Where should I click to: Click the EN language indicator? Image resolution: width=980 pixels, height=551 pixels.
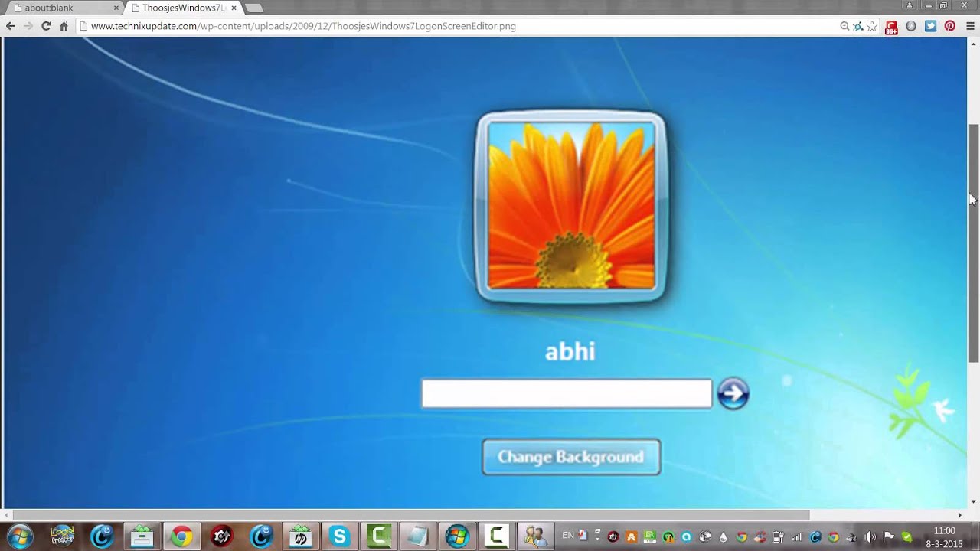568,536
